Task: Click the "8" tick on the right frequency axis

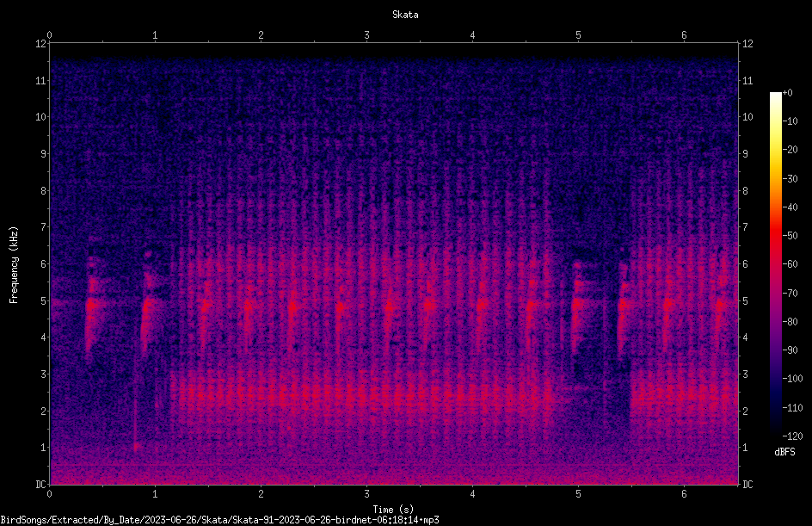Action: click(x=745, y=191)
